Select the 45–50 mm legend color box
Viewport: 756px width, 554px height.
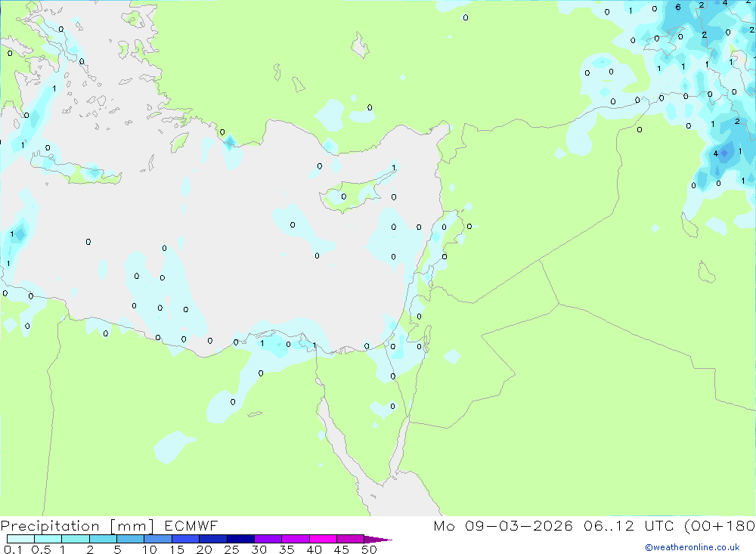350,539
